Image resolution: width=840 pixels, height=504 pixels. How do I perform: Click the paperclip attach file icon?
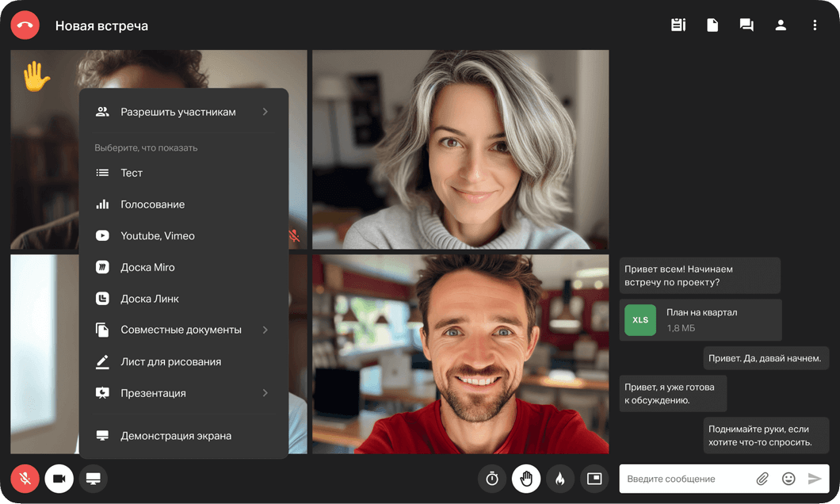tap(762, 479)
